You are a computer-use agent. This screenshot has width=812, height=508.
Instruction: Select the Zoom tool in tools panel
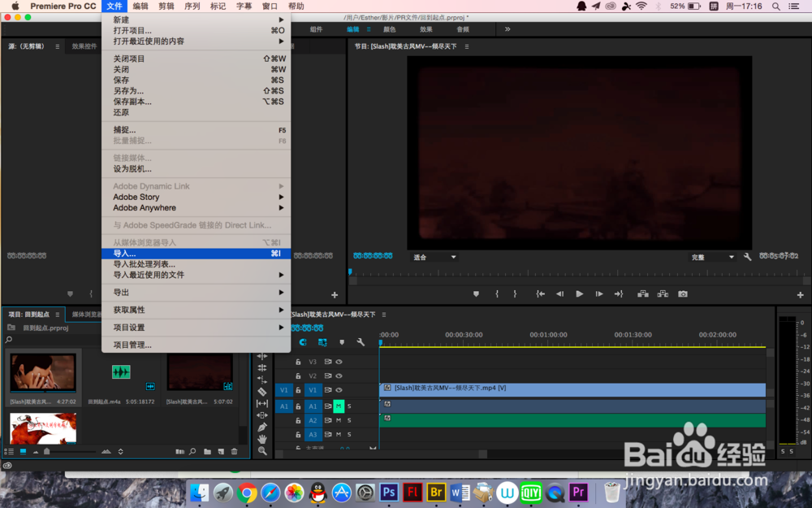point(262,451)
